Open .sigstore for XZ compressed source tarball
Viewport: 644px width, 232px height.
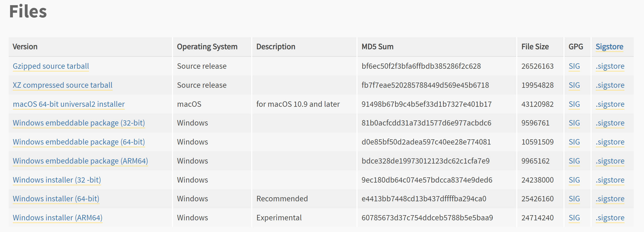coord(610,85)
